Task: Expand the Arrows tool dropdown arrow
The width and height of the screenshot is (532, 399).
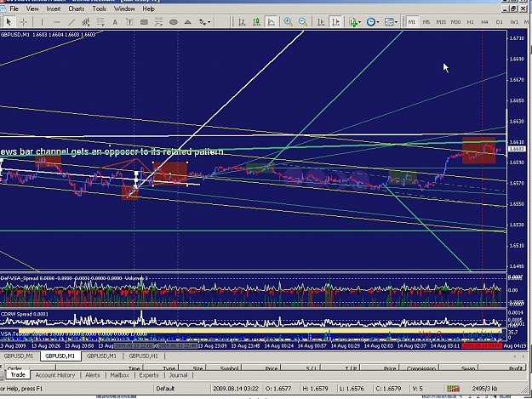Action: (209, 22)
